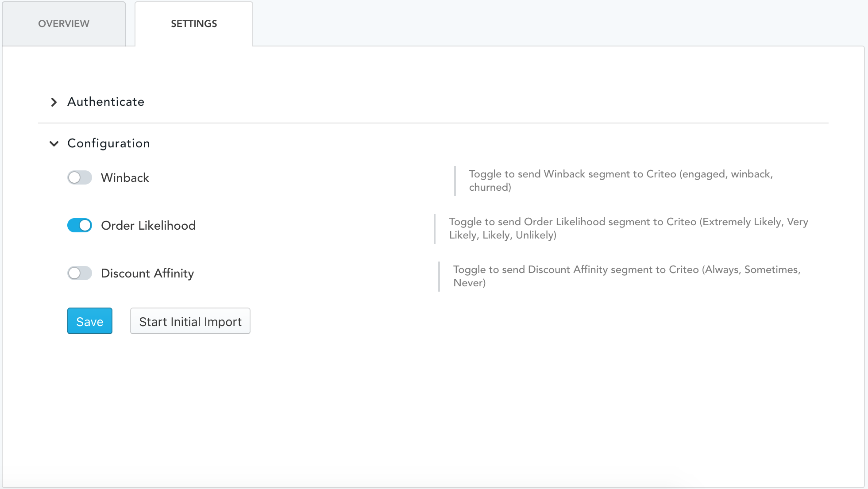868x489 pixels.
Task: Click the Save button
Action: click(89, 321)
